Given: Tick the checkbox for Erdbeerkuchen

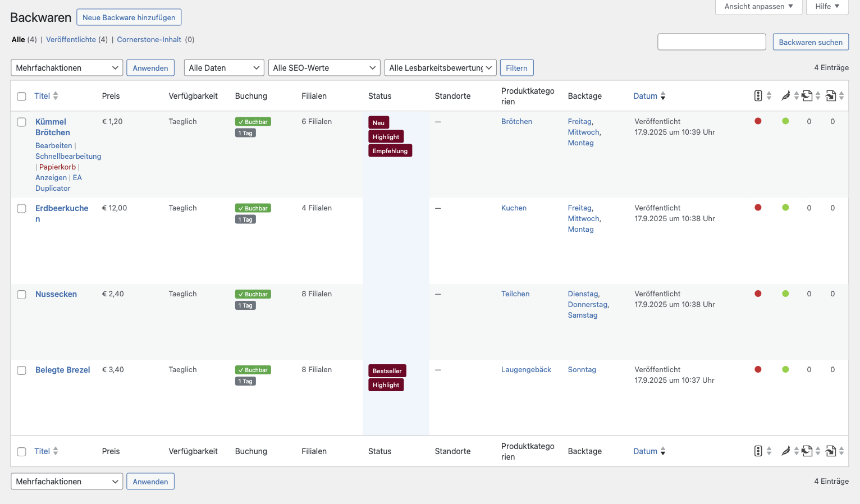Looking at the screenshot, I should (x=22, y=209).
